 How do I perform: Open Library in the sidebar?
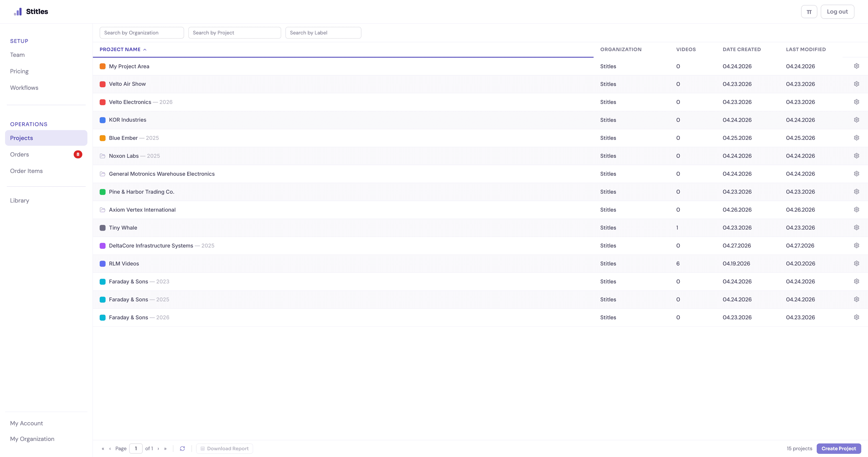[x=19, y=201]
